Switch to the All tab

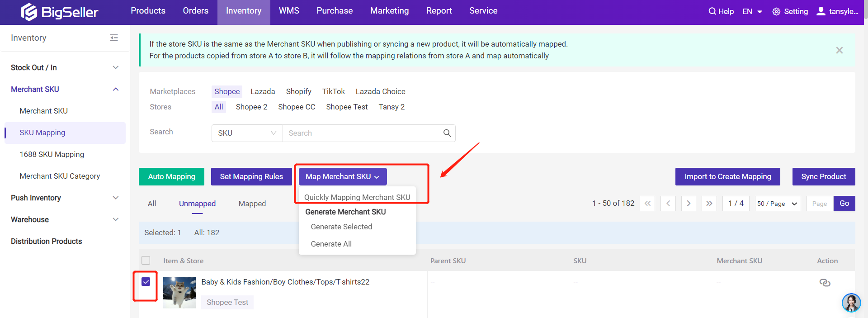coord(152,204)
